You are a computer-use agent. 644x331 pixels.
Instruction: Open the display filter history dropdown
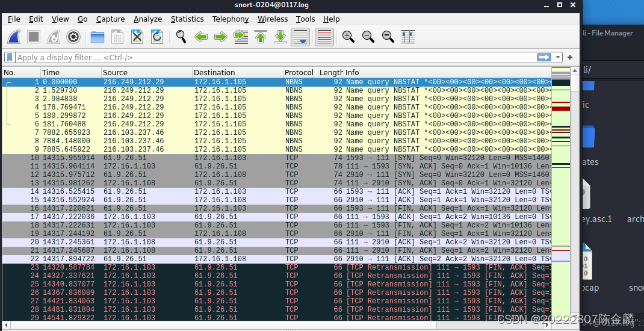(558, 58)
